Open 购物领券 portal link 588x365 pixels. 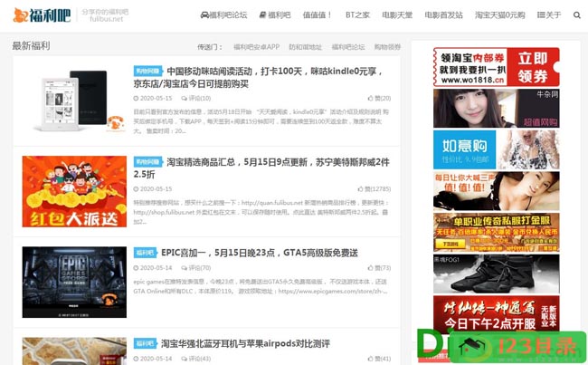[387, 47]
